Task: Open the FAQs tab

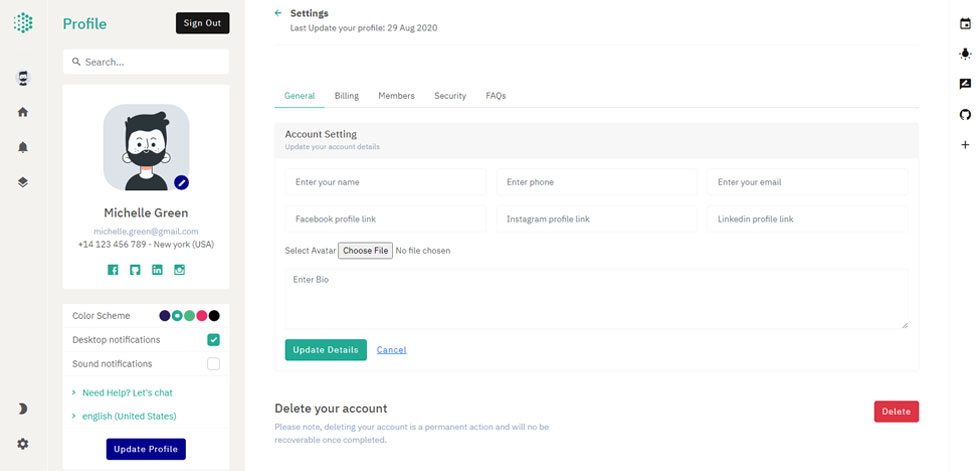Action: coord(496,96)
